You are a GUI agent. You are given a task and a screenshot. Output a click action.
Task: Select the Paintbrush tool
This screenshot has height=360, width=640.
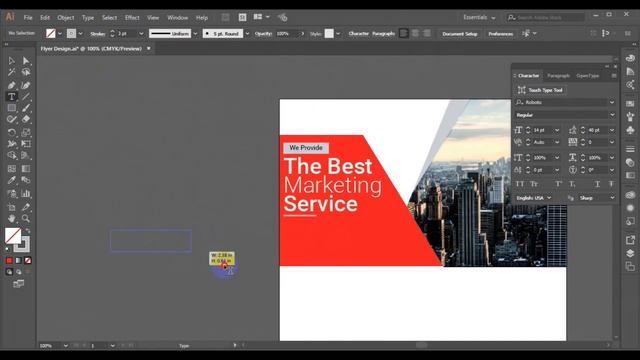click(x=26, y=108)
